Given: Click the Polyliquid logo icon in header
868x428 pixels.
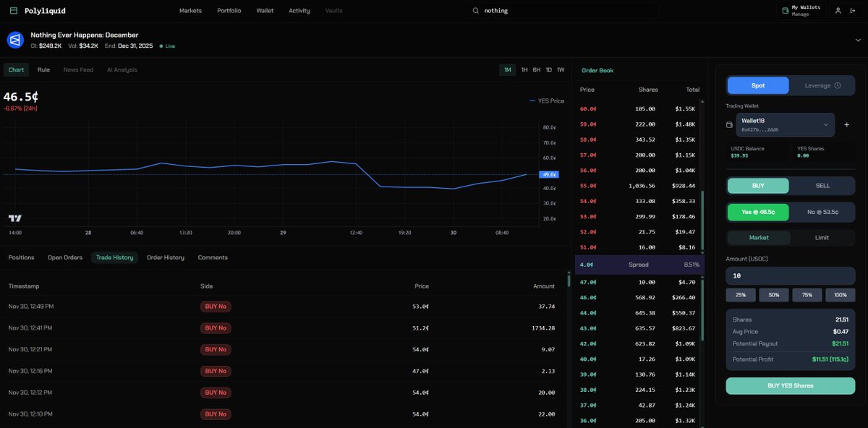Looking at the screenshot, I should [13, 11].
